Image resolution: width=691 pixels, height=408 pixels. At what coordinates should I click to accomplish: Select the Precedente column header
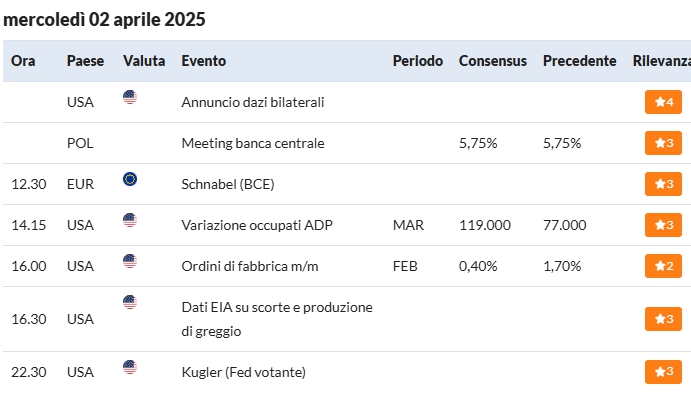pos(580,61)
